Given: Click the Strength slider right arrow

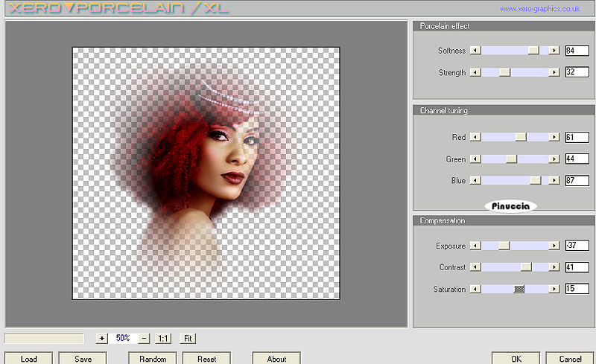Looking at the screenshot, I should tap(554, 72).
